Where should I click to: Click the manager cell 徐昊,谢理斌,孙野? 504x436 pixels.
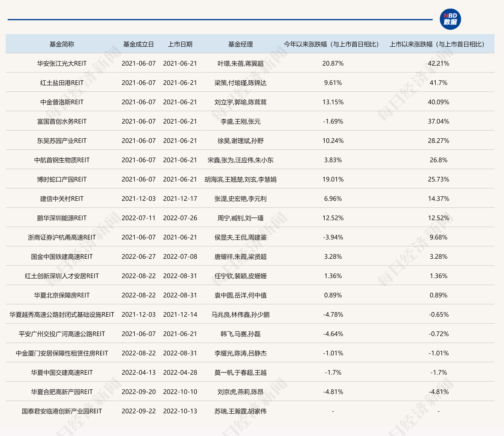[x=240, y=141]
